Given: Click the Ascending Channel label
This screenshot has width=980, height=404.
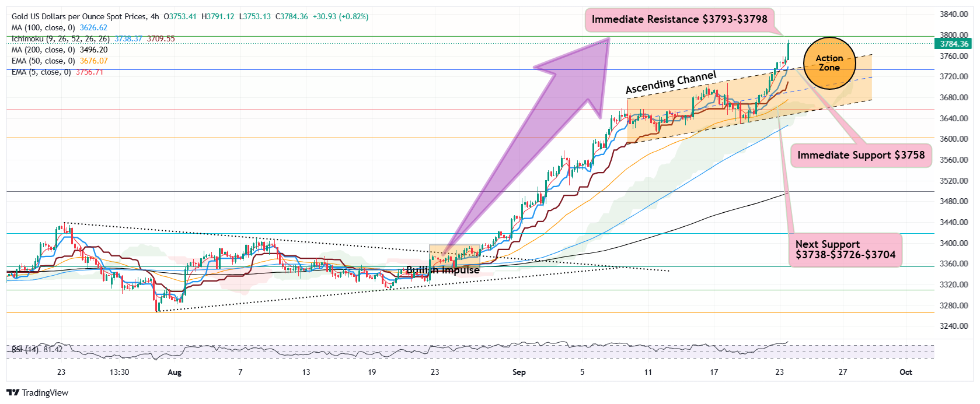Looking at the screenshot, I should pyautogui.click(x=671, y=82).
